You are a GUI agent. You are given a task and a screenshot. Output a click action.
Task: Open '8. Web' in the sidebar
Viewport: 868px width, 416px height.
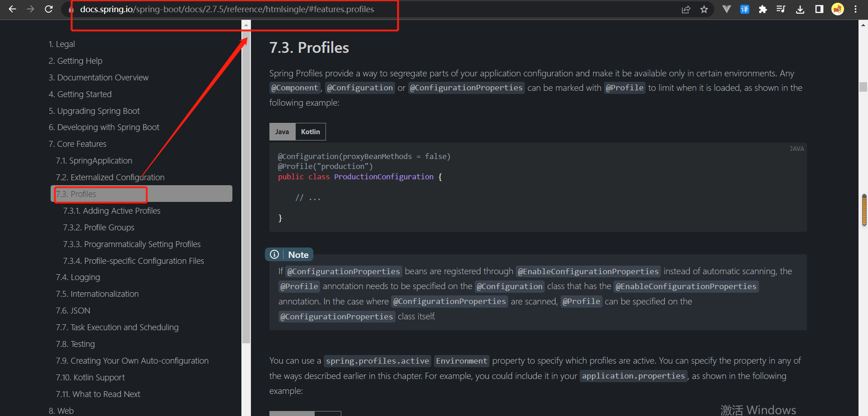click(x=61, y=411)
